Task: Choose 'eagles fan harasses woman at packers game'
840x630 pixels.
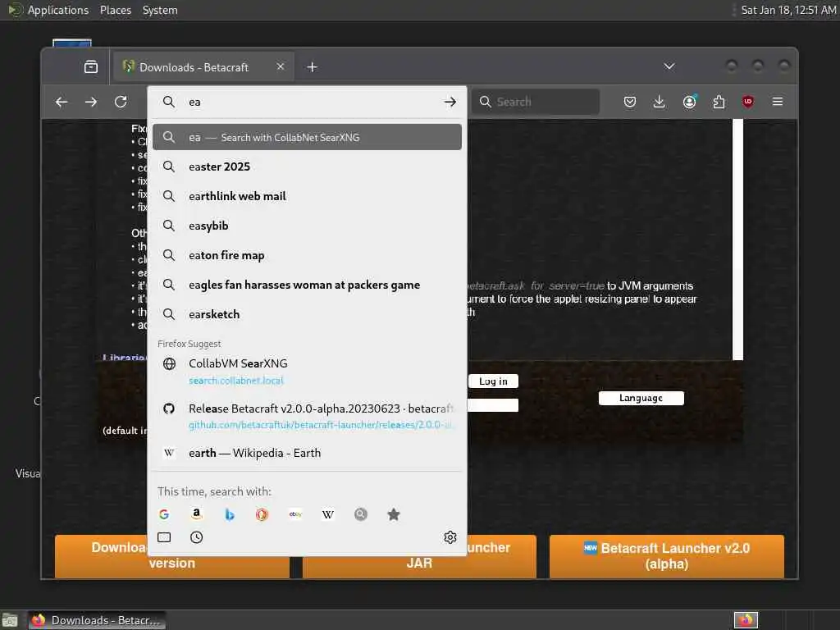Action: click(307, 285)
